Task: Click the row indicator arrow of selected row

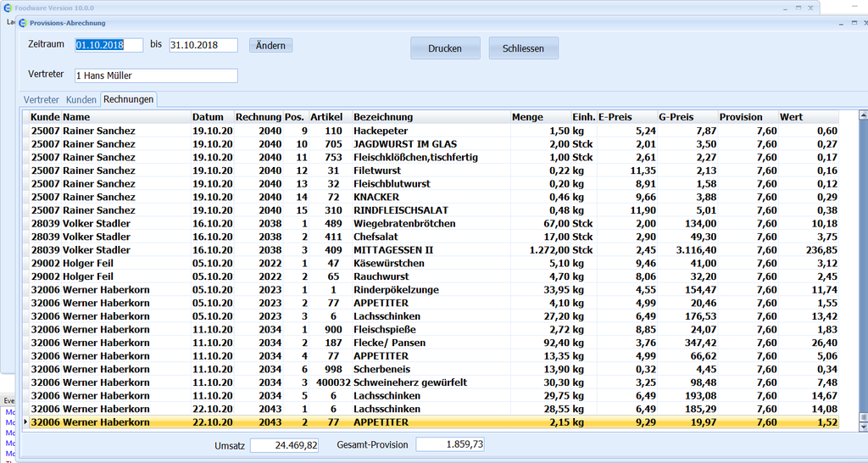Action: point(25,422)
